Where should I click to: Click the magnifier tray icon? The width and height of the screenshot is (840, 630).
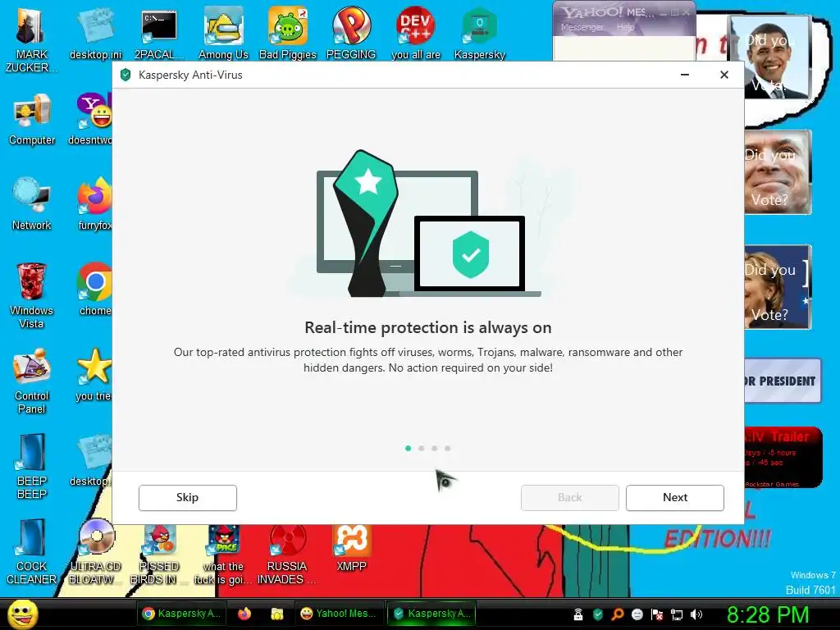[x=617, y=614]
